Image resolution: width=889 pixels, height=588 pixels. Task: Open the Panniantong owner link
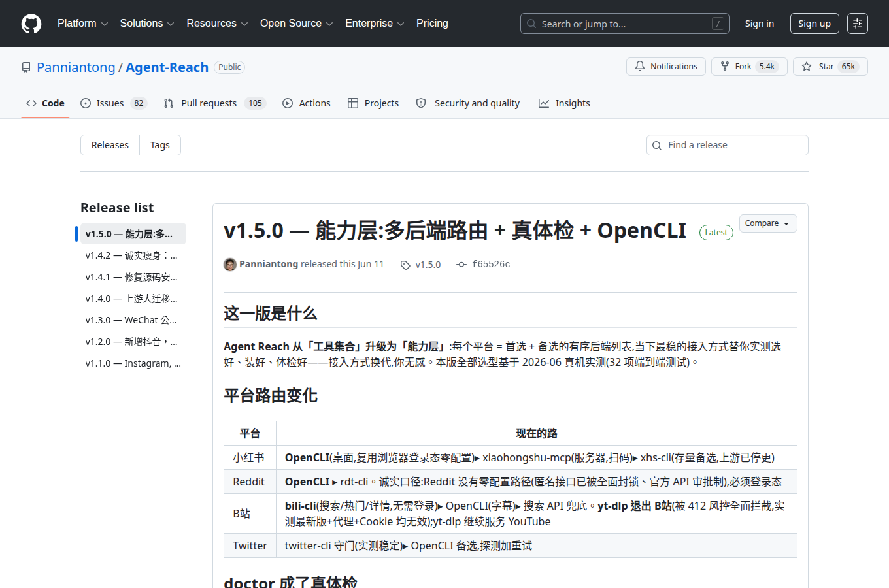76,67
